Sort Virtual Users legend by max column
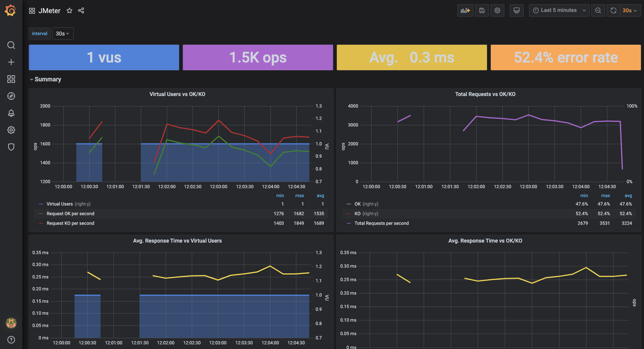This screenshot has height=349, width=644. point(300,196)
